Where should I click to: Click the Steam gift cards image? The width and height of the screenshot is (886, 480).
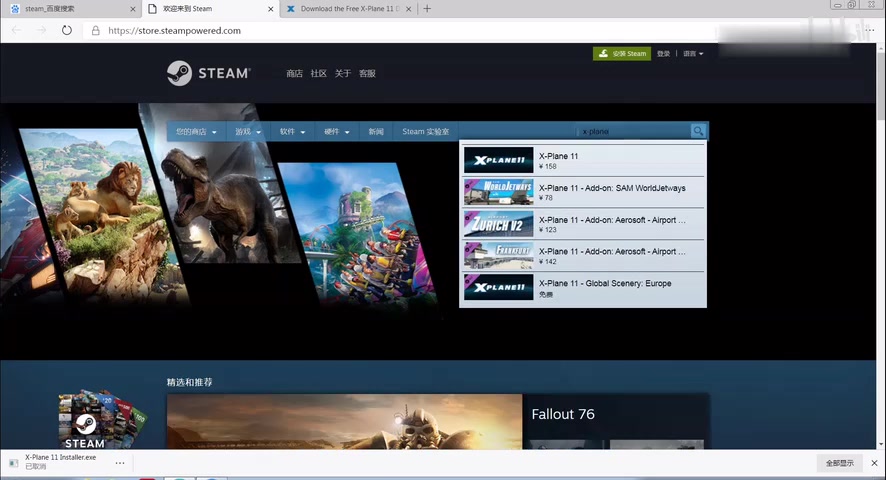(x=101, y=420)
